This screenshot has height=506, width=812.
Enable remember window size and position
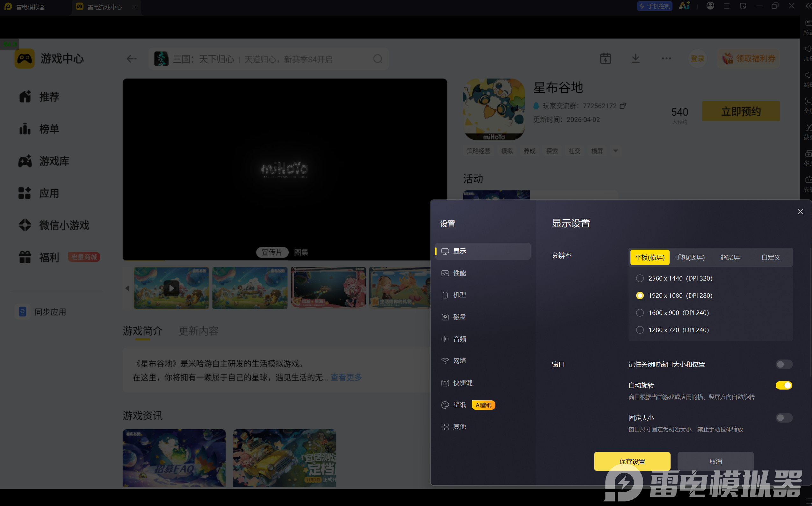pyautogui.click(x=784, y=364)
